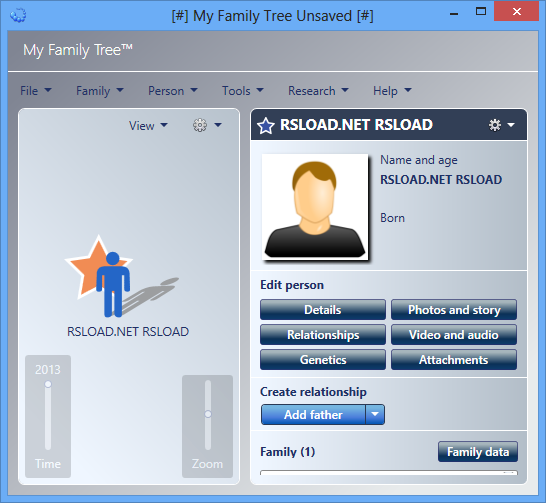Click the star icon beside RSLOAD.NET RSLOAD header

[266, 126]
